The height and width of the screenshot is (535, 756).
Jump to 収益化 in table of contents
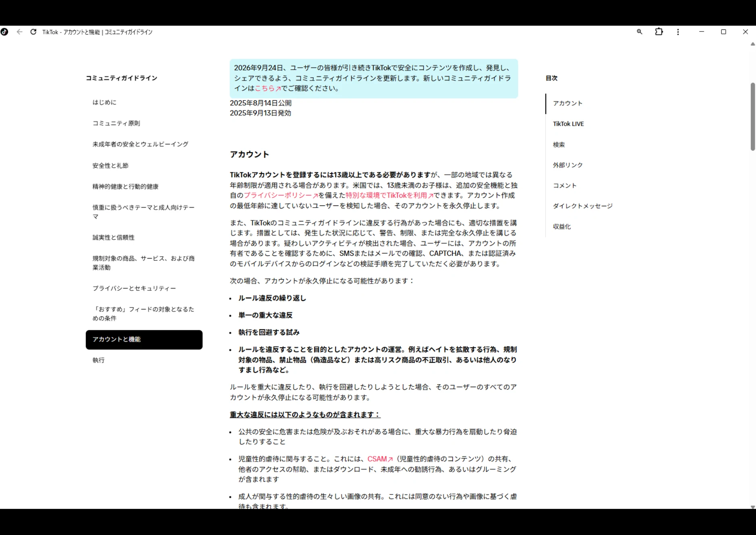coord(562,227)
